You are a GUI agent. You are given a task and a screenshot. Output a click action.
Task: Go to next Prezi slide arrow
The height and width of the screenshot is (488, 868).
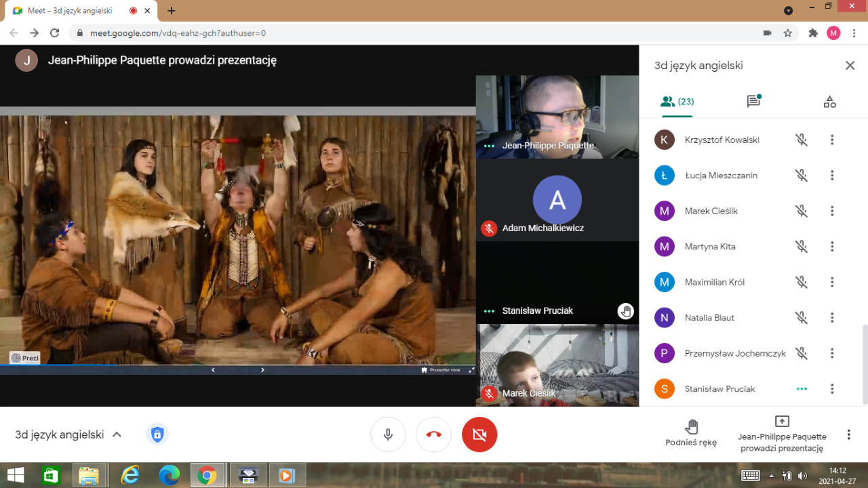(x=263, y=370)
